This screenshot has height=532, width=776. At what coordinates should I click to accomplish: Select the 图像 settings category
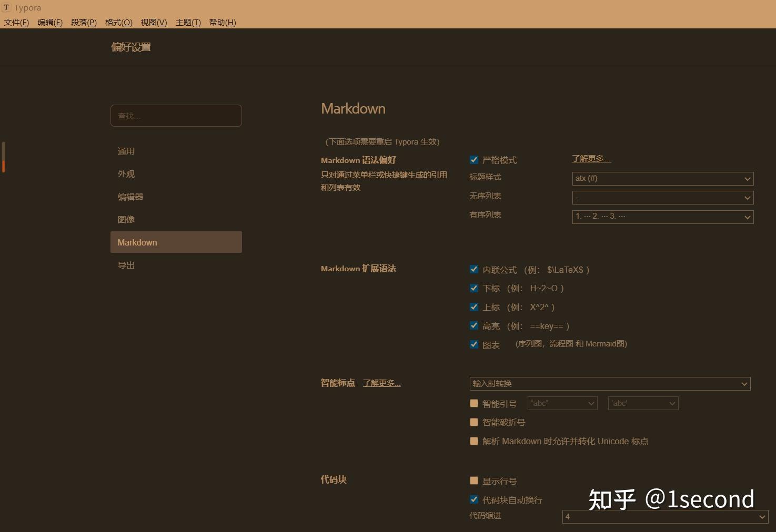coord(176,220)
